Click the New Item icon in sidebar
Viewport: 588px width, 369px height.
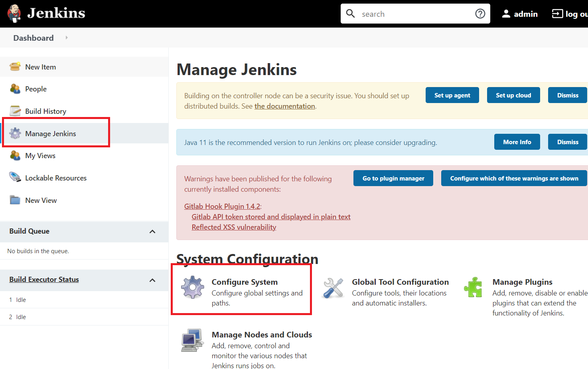[x=15, y=67]
